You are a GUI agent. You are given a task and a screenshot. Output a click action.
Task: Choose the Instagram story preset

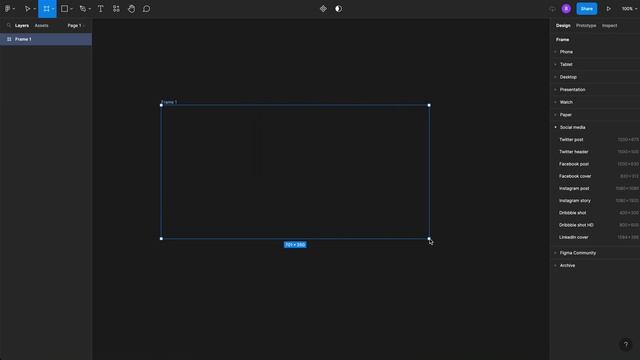tap(595, 201)
